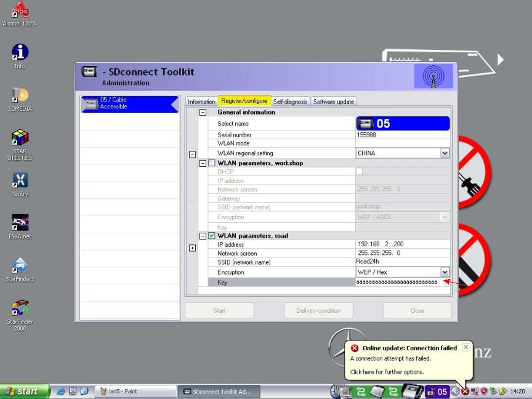Click the laptop icon in green taskbar strip

pos(376,392)
